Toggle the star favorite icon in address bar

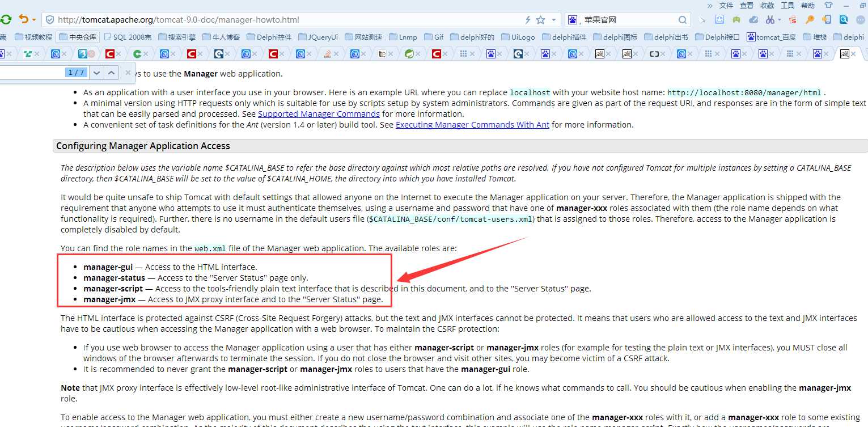(x=540, y=20)
